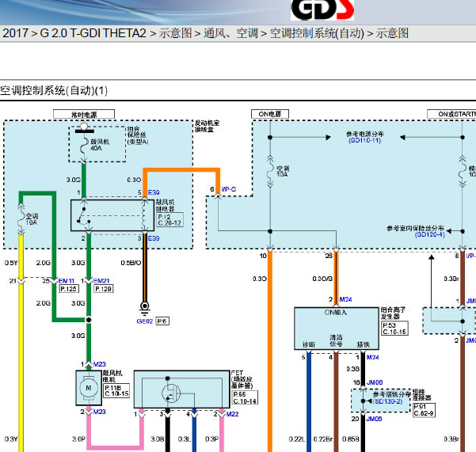Click the blower relay switch symbol
The width and height of the screenshot is (476, 452).
point(84,216)
